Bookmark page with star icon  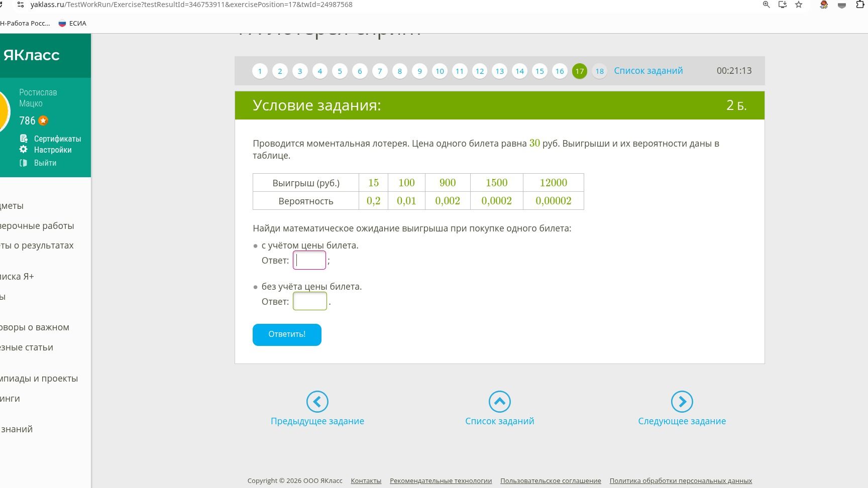(x=799, y=5)
